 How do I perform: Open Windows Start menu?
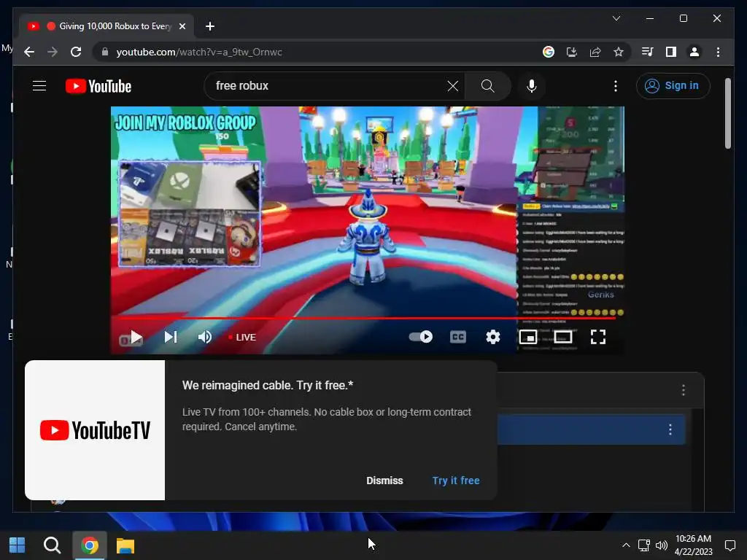[18, 545]
